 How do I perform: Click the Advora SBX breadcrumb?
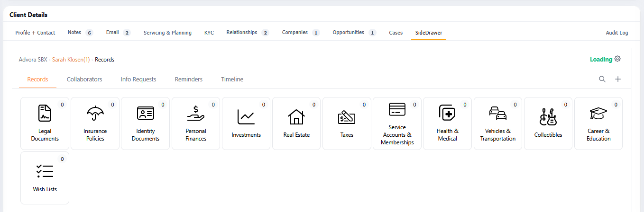33,60
